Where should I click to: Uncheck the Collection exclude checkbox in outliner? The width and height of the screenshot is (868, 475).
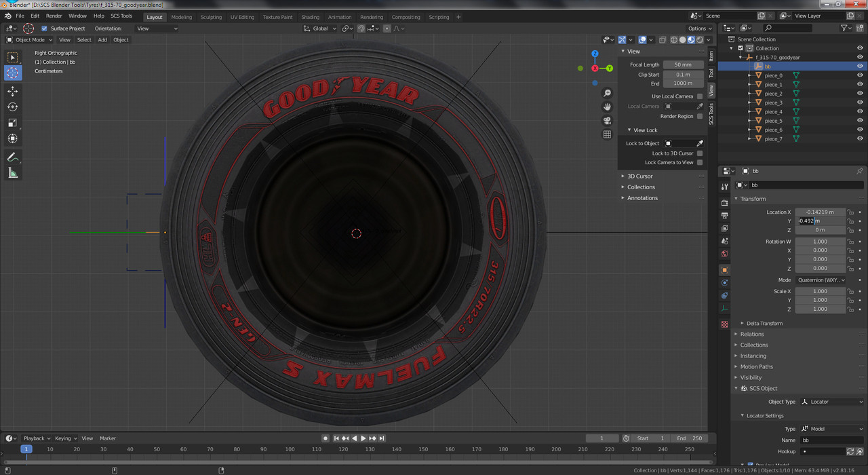click(x=741, y=48)
